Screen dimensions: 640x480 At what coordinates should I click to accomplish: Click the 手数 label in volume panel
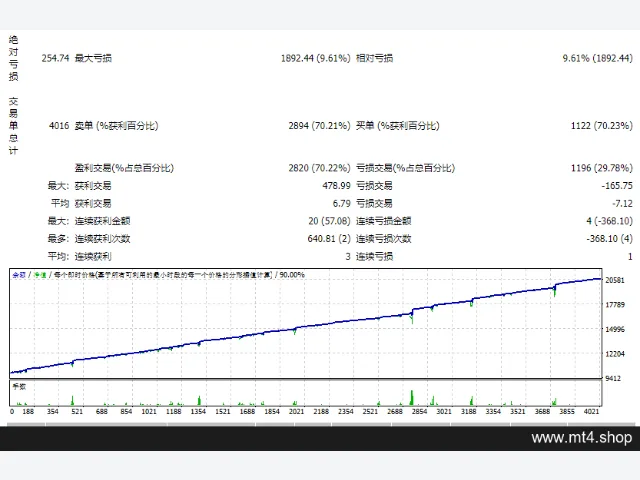pyautogui.click(x=19, y=386)
